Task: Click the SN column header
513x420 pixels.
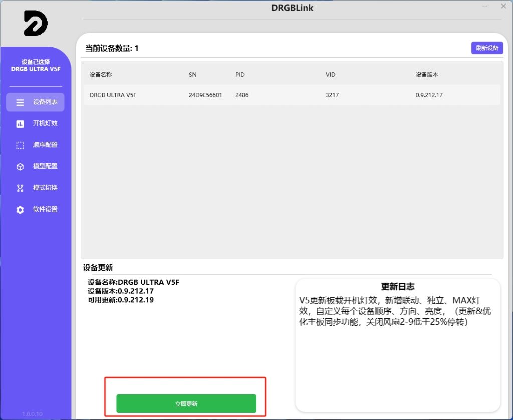Action: (x=193, y=74)
